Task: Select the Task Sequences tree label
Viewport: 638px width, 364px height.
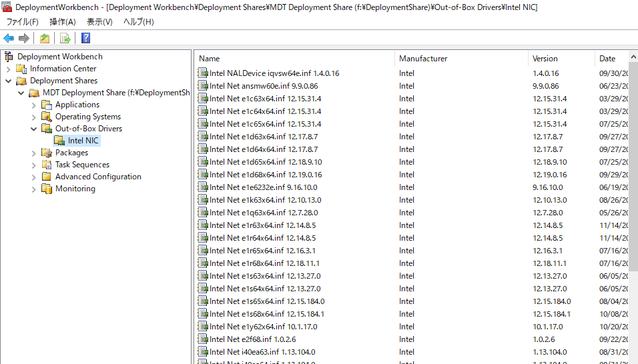Action: (x=83, y=165)
